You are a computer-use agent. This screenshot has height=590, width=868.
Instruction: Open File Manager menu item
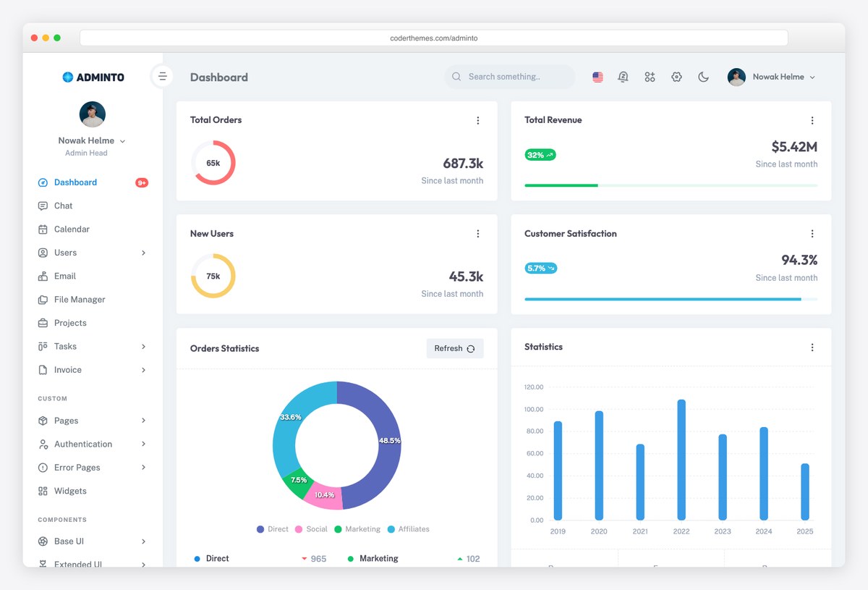click(93, 300)
